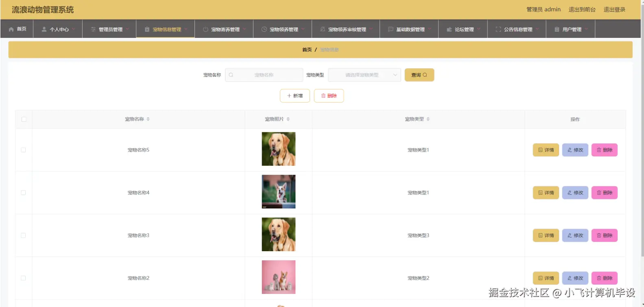Open the 宠物类型 select dropdown
This screenshot has width=644, height=307.
[365, 75]
